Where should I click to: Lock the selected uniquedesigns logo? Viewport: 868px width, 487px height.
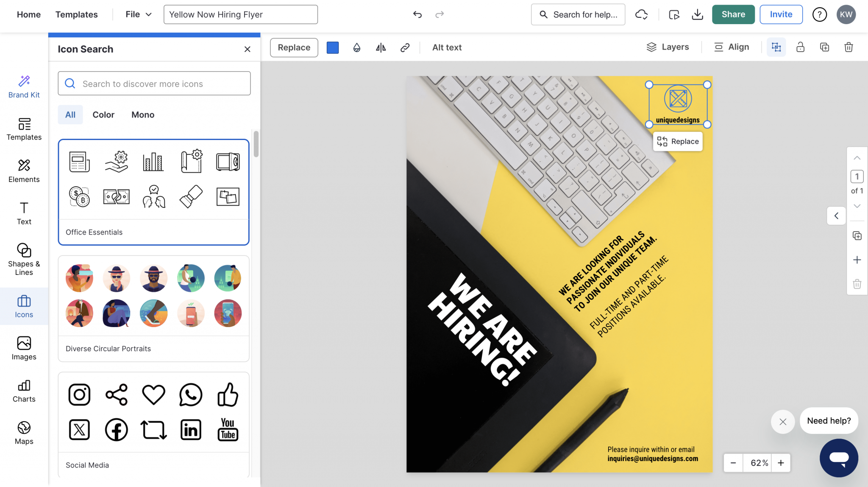[x=800, y=47]
